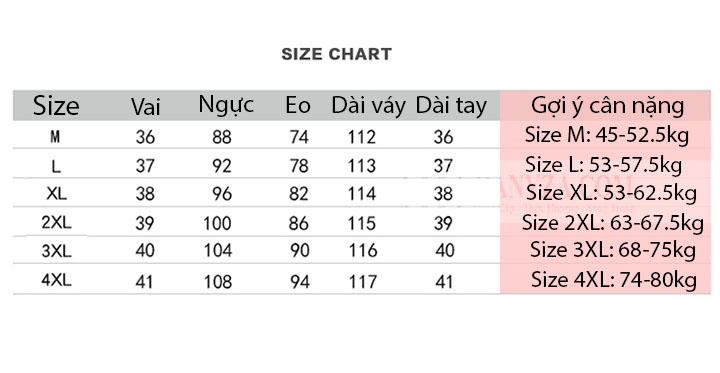Click the 74 waist value for M
The width and height of the screenshot is (720, 373).
click(x=299, y=137)
